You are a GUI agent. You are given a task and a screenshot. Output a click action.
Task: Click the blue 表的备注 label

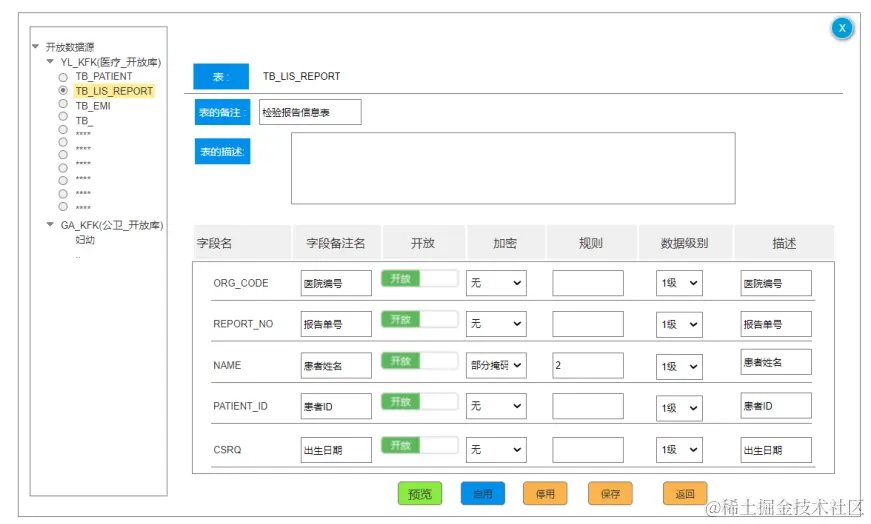[x=222, y=112]
